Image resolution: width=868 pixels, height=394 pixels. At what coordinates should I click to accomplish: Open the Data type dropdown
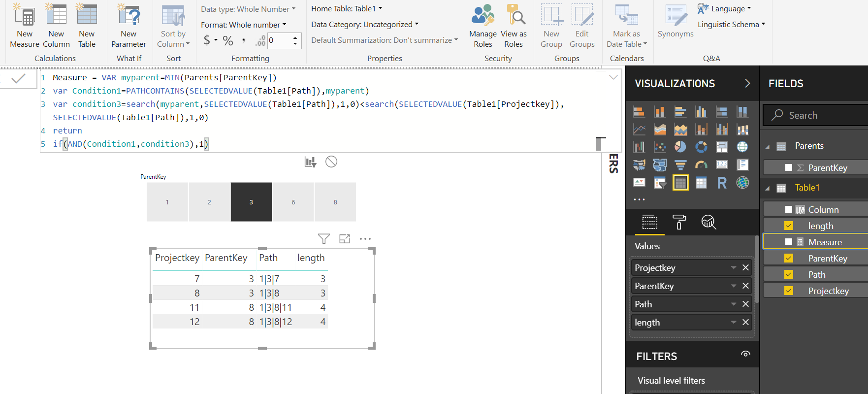249,9
